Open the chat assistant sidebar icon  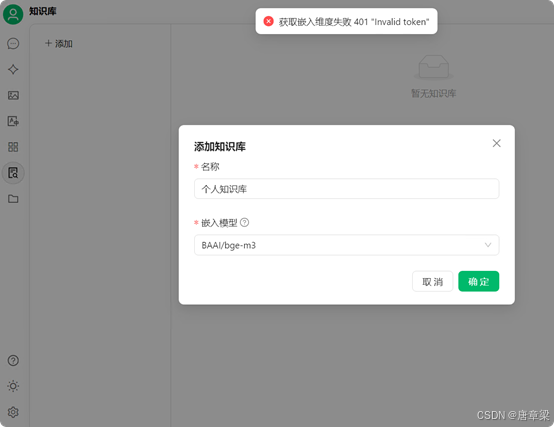coord(13,43)
